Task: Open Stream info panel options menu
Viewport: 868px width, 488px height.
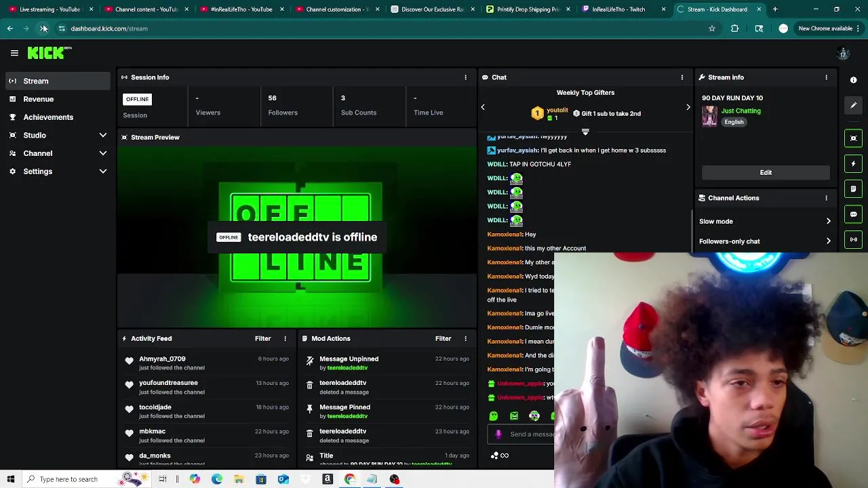Action: coord(826,77)
